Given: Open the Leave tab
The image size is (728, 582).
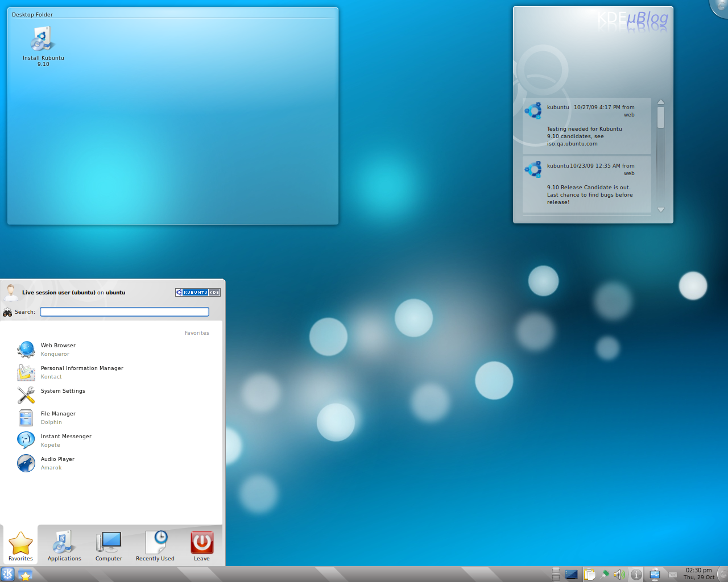Looking at the screenshot, I should coord(202,546).
